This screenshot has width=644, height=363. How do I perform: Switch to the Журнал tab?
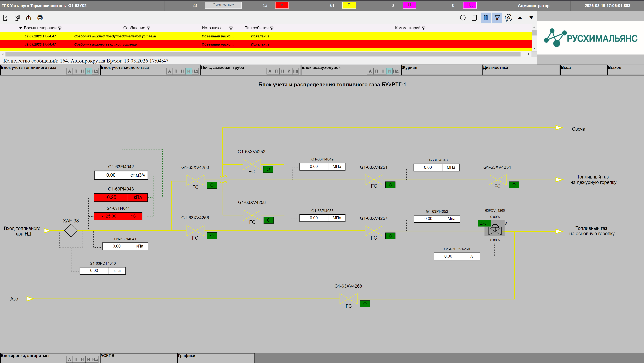point(442,70)
